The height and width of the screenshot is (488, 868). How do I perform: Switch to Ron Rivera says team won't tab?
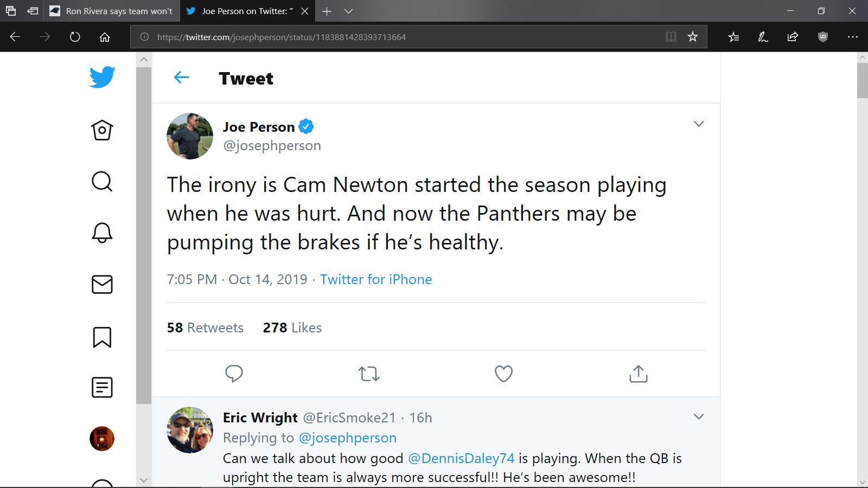click(x=111, y=11)
